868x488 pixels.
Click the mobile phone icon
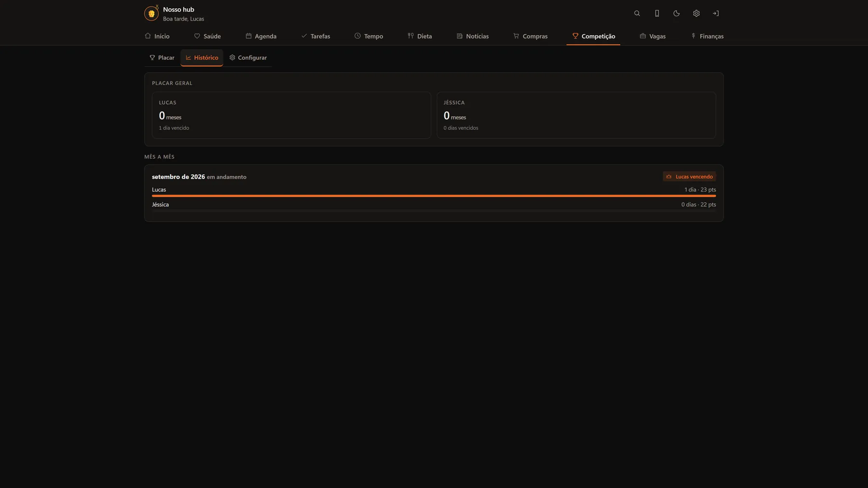point(657,14)
